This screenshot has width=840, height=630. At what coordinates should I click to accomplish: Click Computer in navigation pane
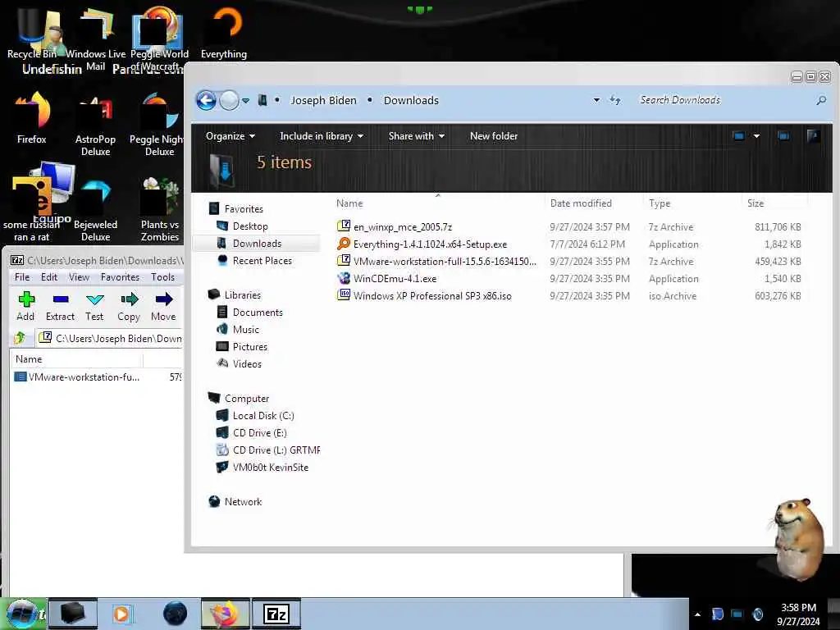click(x=247, y=399)
